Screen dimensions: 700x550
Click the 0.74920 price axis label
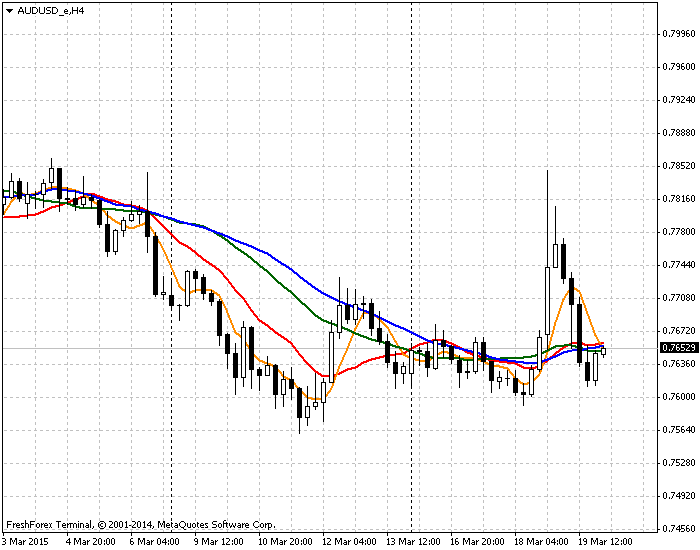tap(679, 496)
